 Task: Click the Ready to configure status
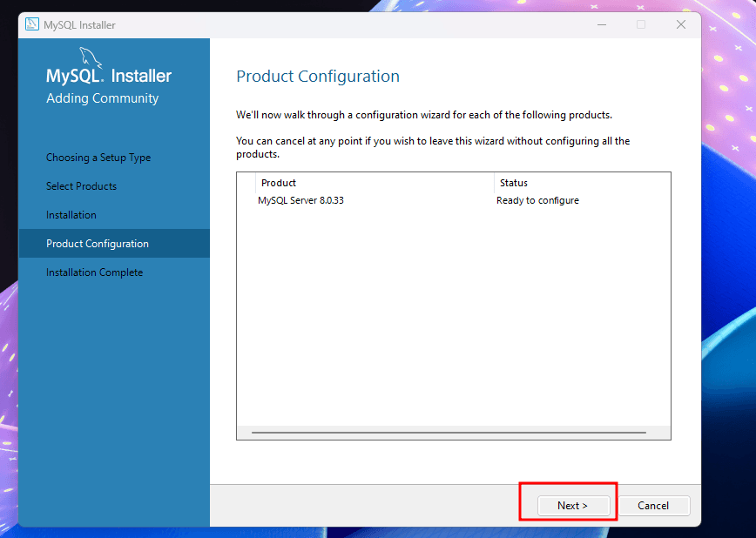(537, 200)
